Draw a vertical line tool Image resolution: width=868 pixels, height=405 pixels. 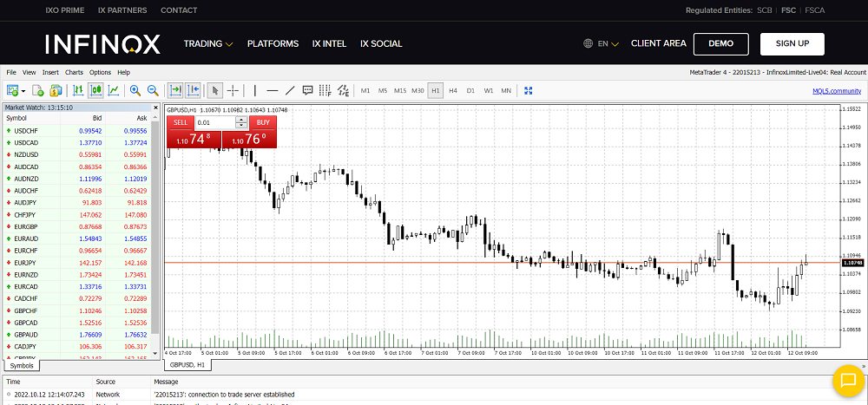click(254, 90)
